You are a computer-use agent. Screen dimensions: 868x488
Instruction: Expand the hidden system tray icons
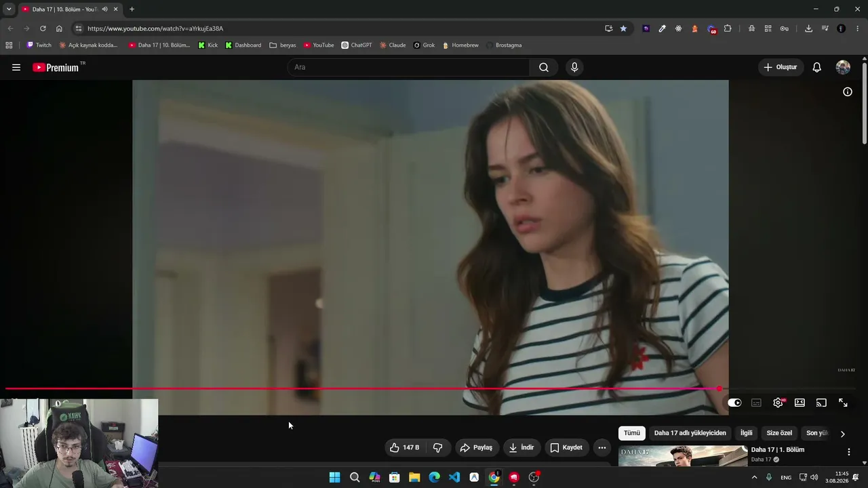754,477
